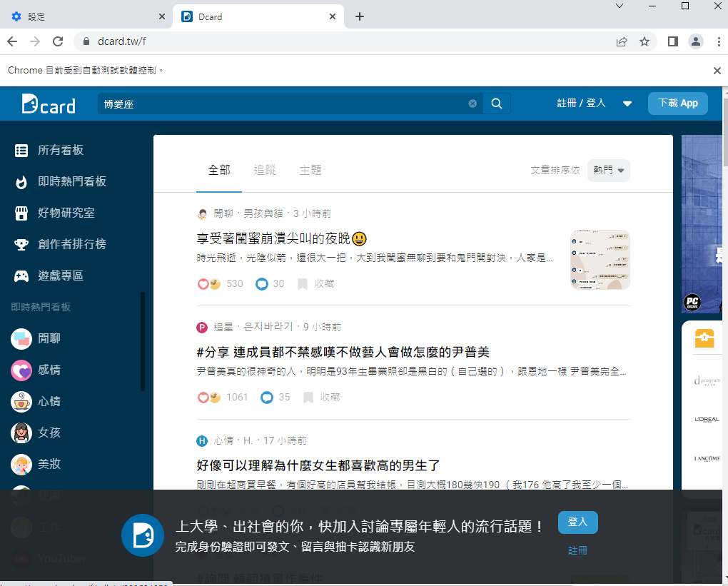Viewport: 728px width, 586px height.
Task: Switch to the Dcard browser tab
Action: pyautogui.click(x=258, y=16)
